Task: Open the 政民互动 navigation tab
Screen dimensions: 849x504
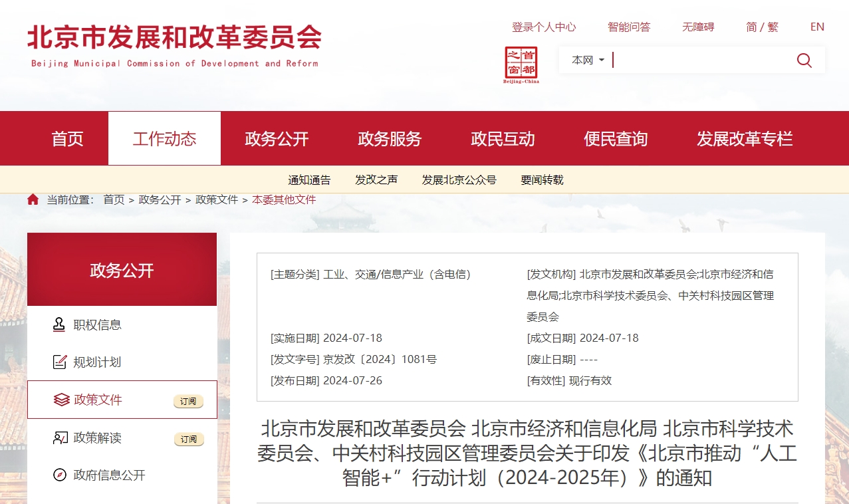Action: pyautogui.click(x=503, y=138)
